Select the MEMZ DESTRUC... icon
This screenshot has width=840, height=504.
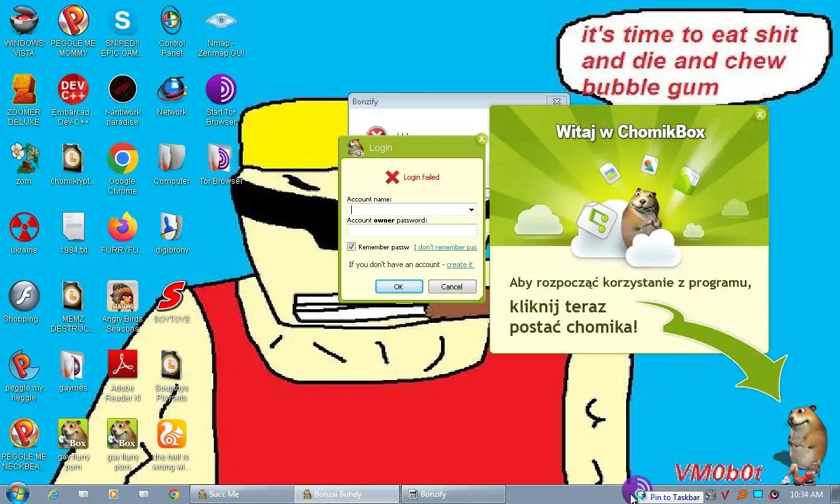click(73, 306)
